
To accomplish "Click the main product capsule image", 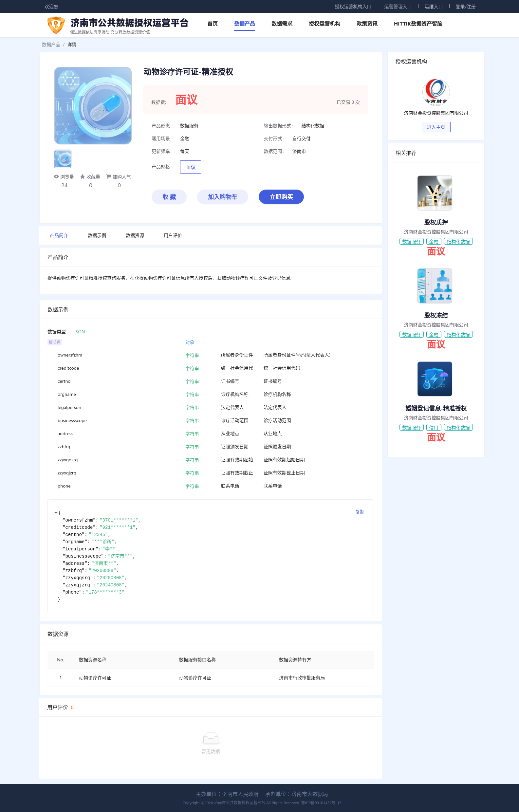I will pyautogui.click(x=93, y=105).
